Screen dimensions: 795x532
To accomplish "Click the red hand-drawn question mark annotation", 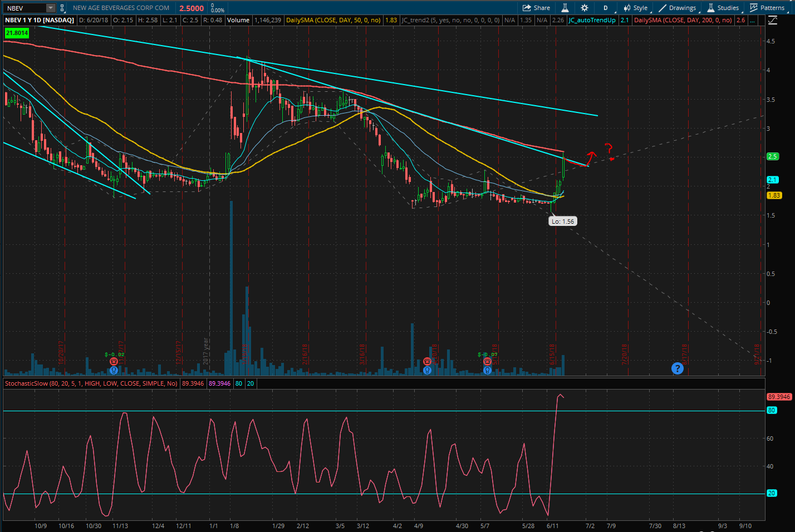I will pyautogui.click(x=610, y=152).
